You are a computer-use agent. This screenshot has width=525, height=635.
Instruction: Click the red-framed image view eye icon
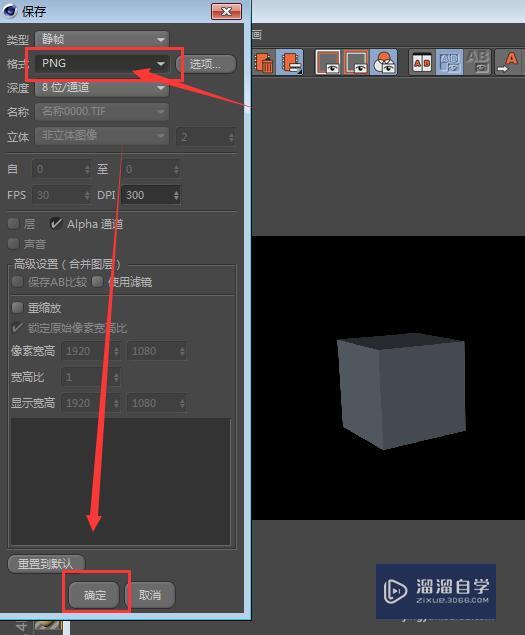[x=356, y=62]
